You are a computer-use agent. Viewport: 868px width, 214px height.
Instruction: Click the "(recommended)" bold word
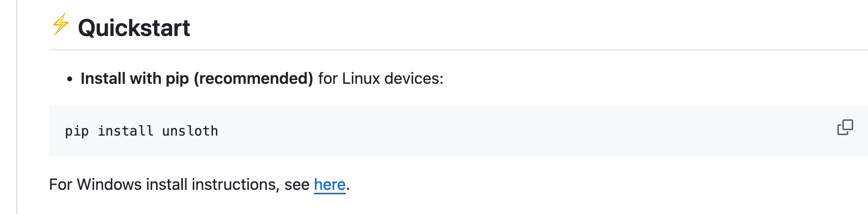tap(253, 78)
